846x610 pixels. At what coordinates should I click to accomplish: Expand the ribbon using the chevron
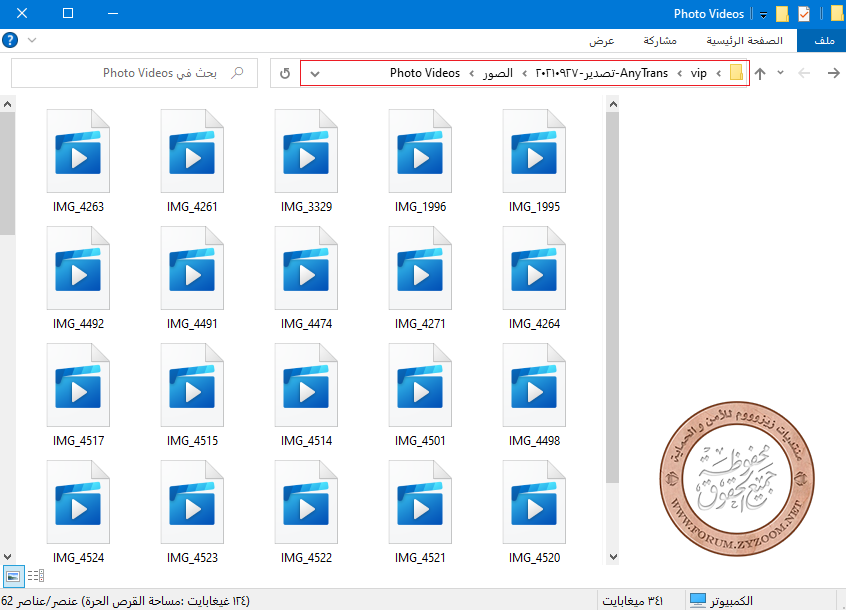(x=32, y=40)
